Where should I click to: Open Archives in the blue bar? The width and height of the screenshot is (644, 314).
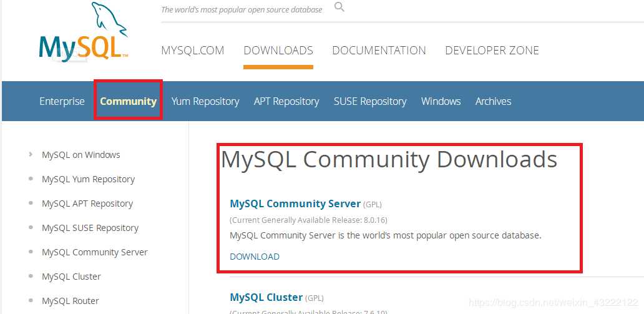493,101
